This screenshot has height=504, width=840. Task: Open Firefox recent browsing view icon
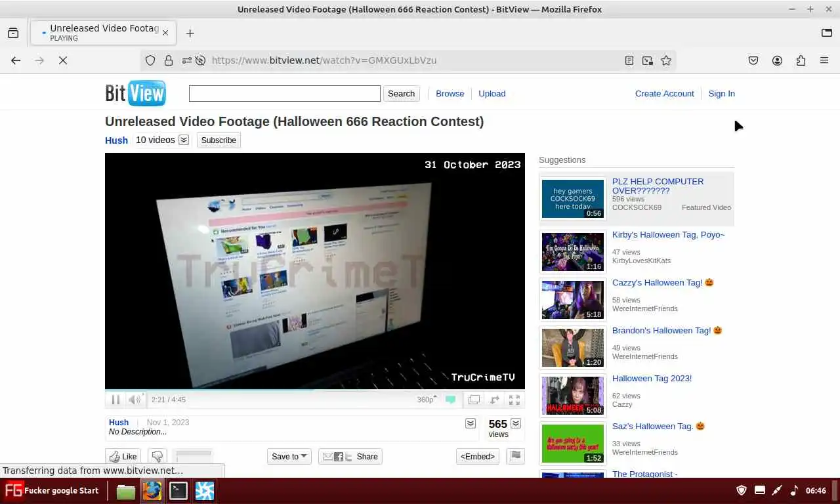pyautogui.click(x=12, y=33)
